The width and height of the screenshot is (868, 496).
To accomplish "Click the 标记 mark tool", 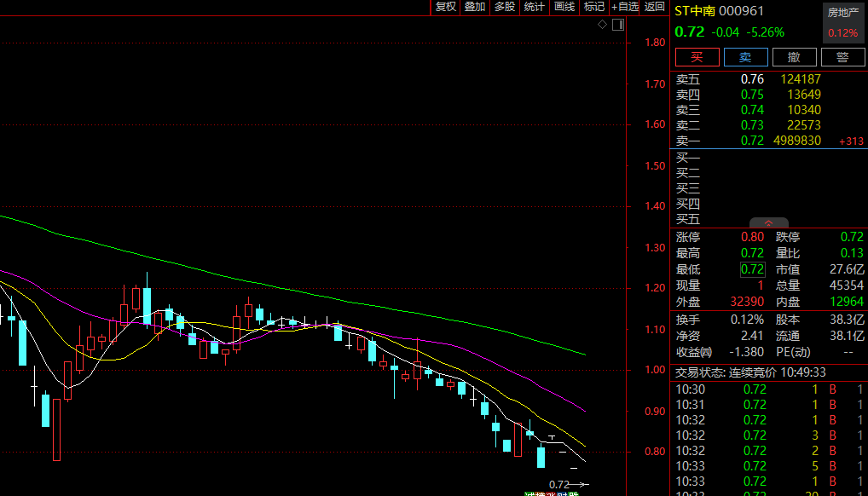I will [x=593, y=7].
